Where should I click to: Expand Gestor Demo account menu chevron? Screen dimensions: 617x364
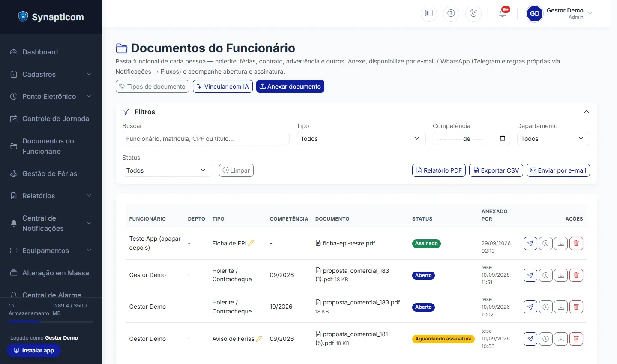pos(590,13)
